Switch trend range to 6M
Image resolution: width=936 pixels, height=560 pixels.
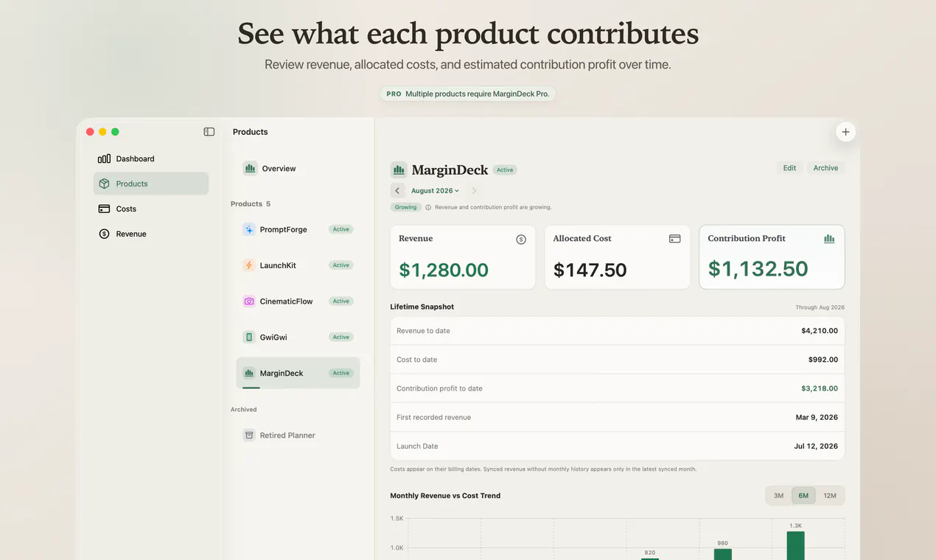pyautogui.click(x=803, y=496)
